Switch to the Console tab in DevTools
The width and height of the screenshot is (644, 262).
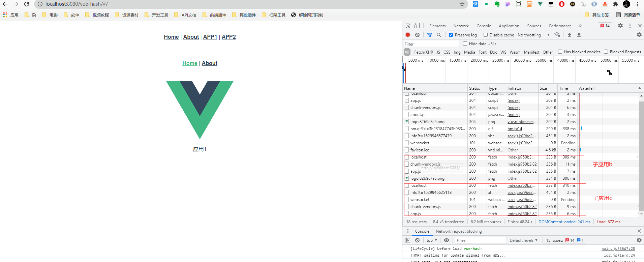pos(484,26)
